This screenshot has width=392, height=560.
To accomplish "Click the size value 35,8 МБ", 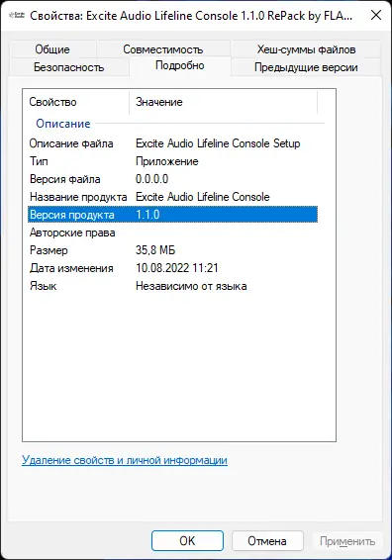I will [155, 250].
